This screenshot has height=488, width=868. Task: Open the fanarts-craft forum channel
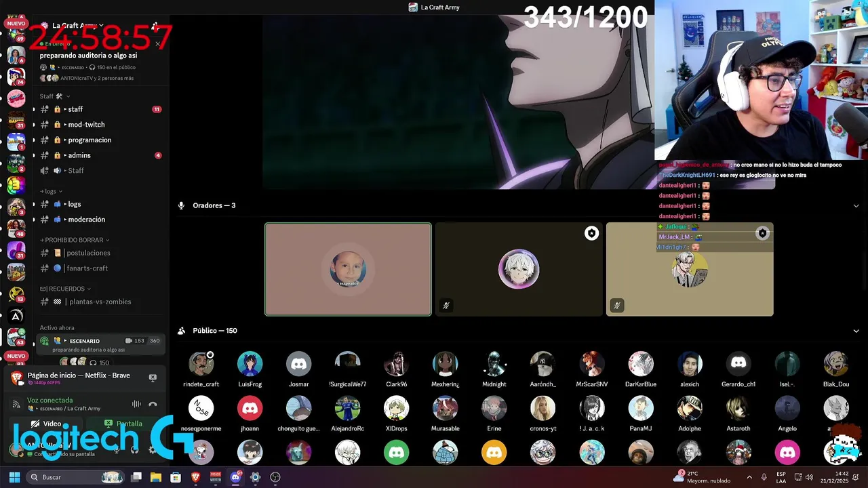[x=100, y=268]
